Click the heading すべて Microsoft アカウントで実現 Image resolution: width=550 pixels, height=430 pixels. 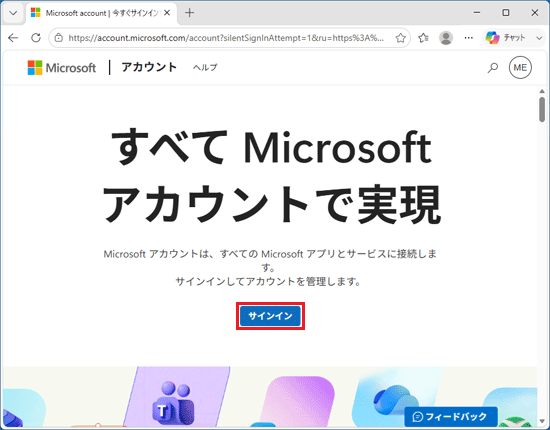pyautogui.click(x=271, y=176)
